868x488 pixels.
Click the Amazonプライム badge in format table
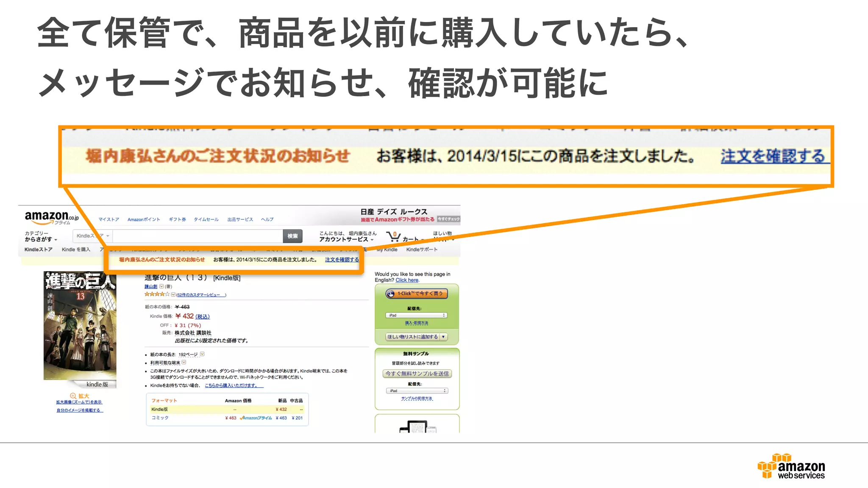[x=256, y=418]
